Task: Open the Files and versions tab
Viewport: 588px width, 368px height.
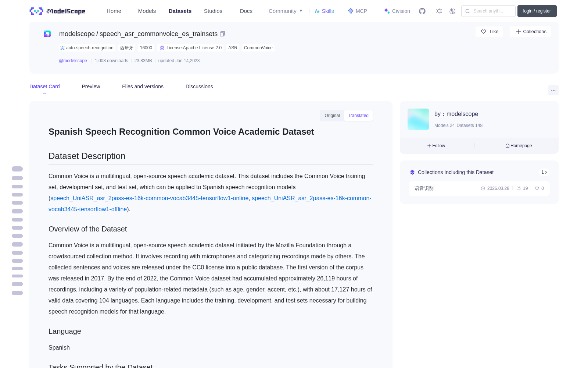Action: coord(143,86)
